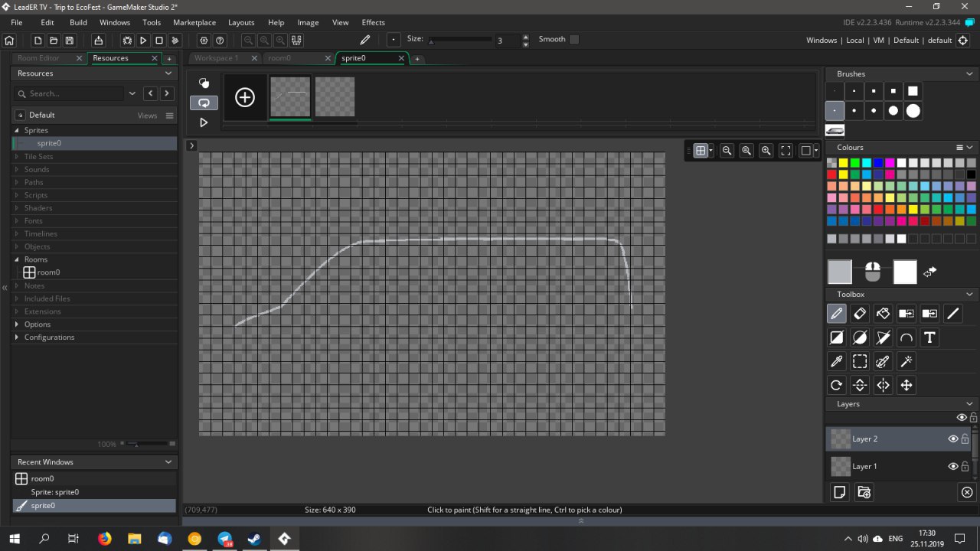Screen dimensions: 980x551
Task: Select the Pencil tool in Toolbox
Action: click(x=836, y=313)
